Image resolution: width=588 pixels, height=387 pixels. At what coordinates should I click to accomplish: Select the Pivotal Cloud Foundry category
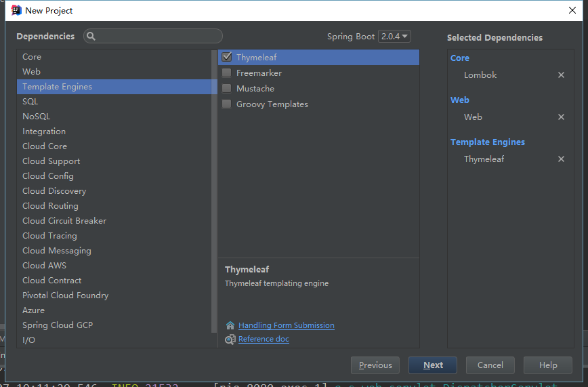tap(114, 296)
